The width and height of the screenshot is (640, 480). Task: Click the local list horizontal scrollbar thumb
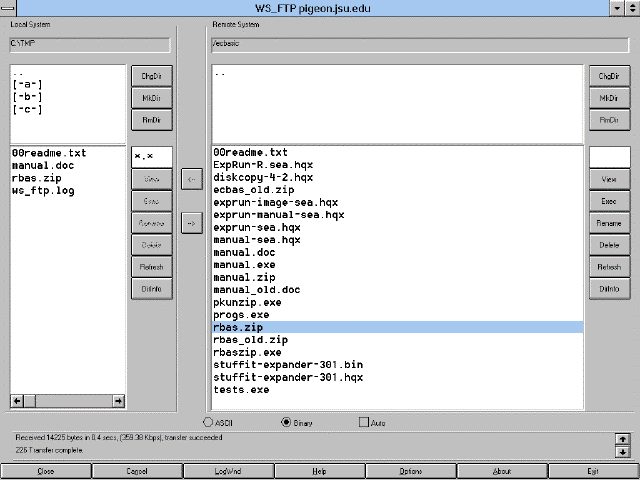tap(30, 401)
